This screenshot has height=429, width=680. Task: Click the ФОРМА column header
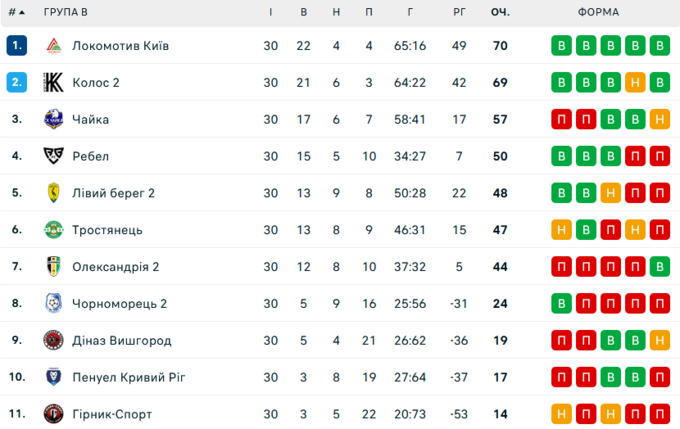click(598, 12)
